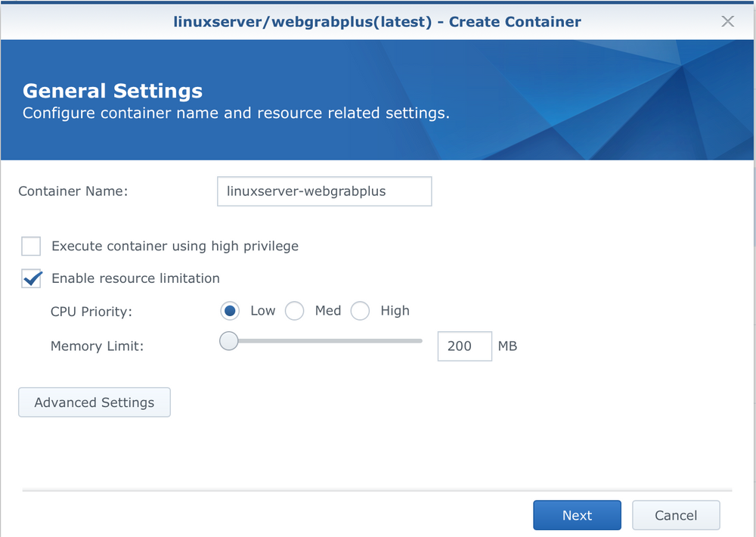Click the General Settings header banner
The width and height of the screenshot is (756, 537).
112,90
